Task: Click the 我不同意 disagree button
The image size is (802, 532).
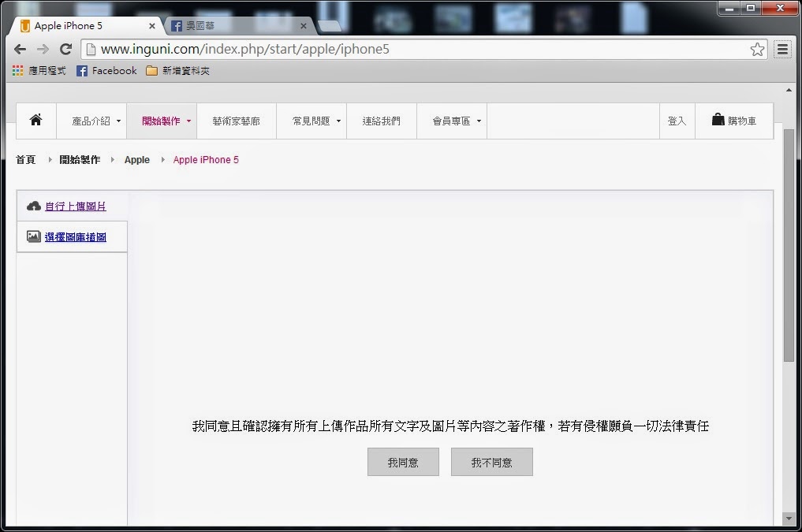Action: (491, 462)
